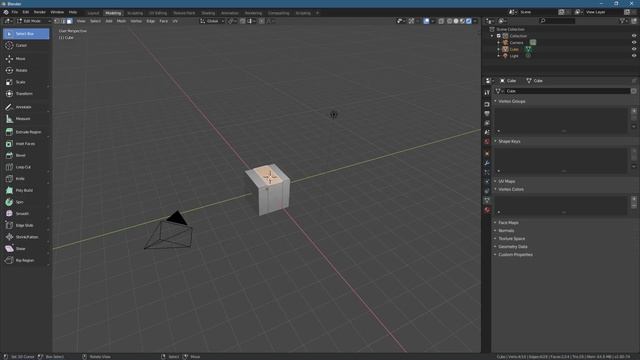Image resolution: width=640 pixels, height=360 pixels.
Task: Switch to the Layout workspace tab
Action: (x=93, y=13)
